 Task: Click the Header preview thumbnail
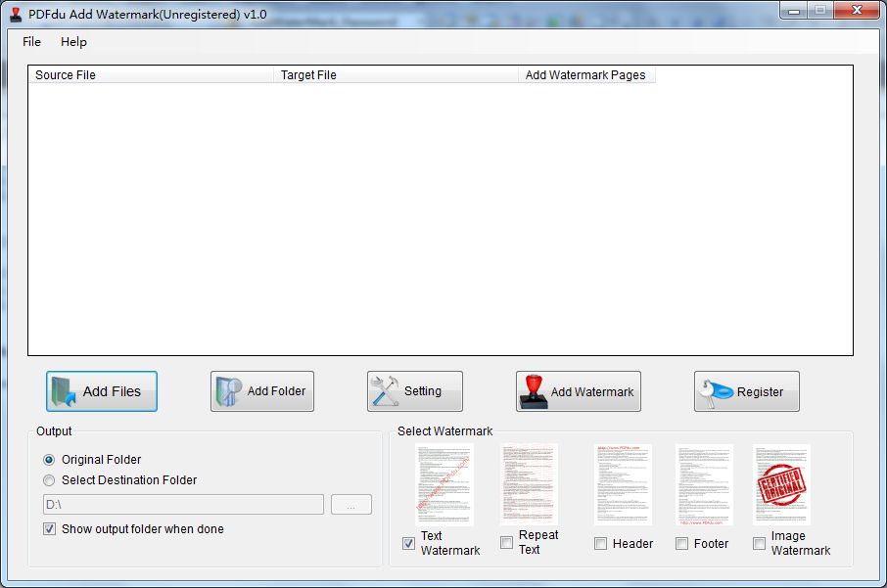623,484
